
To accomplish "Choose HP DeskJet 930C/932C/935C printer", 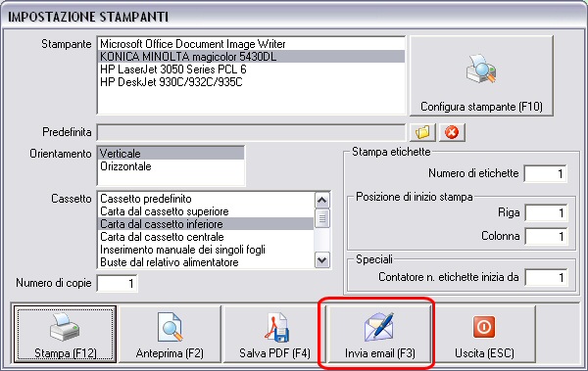I will click(251, 82).
